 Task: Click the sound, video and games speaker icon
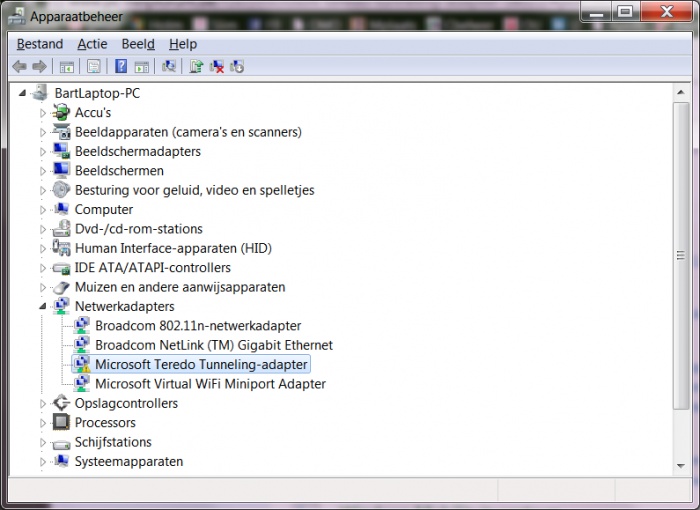[x=61, y=190]
